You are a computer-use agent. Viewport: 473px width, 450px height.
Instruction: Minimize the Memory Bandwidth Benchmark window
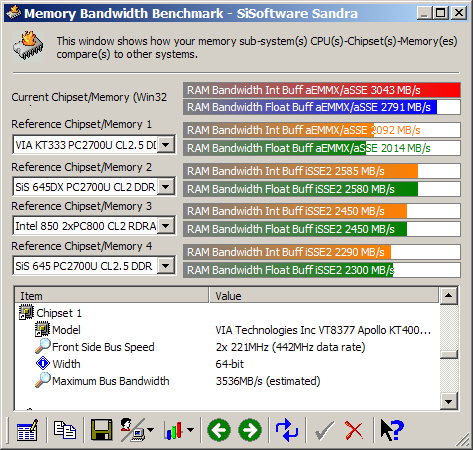coord(425,13)
